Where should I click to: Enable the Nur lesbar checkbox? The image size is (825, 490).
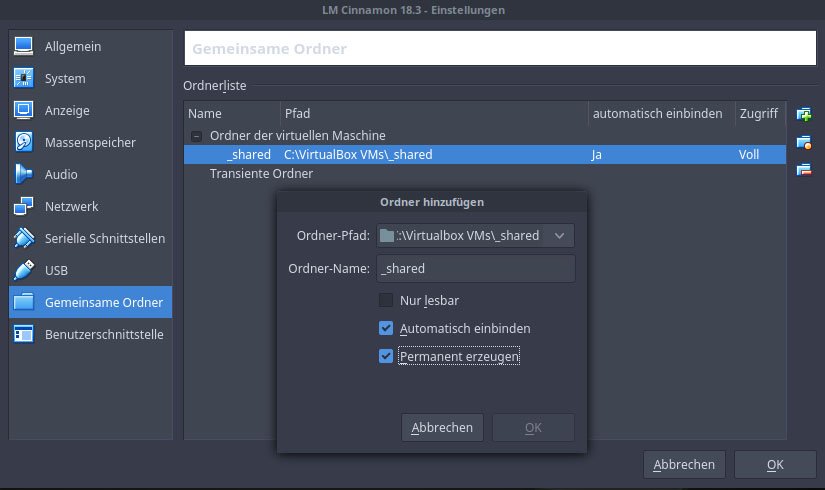pos(386,300)
